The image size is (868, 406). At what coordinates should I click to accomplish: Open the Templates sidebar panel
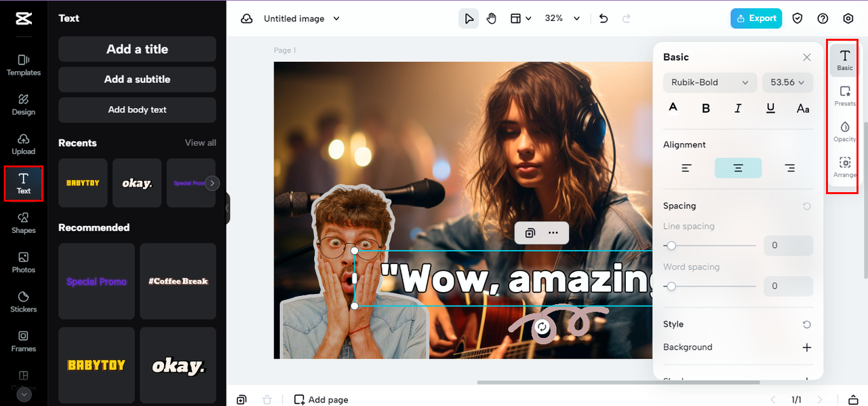coord(24,65)
